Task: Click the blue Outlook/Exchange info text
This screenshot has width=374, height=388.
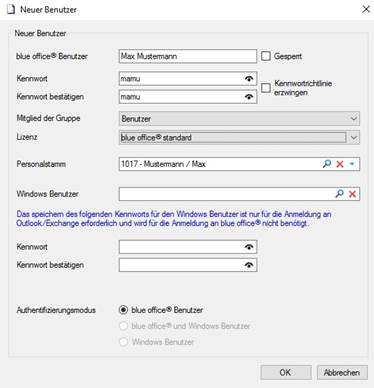Action: (x=174, y=219)
